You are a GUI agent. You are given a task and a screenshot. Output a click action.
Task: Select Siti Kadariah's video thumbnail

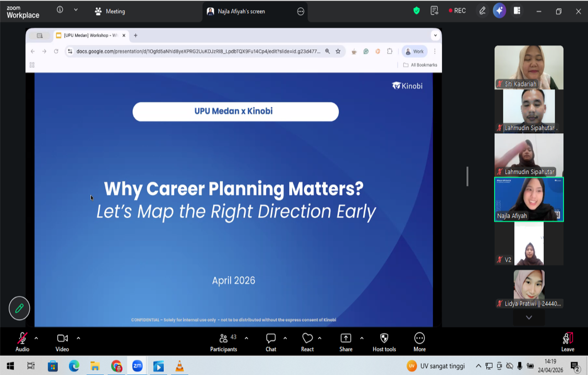[x=529, y=67]
